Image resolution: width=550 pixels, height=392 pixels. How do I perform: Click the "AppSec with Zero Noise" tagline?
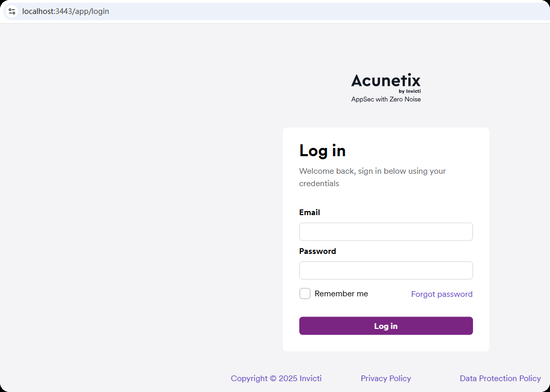pyautogui.click(x=386, y=99)
